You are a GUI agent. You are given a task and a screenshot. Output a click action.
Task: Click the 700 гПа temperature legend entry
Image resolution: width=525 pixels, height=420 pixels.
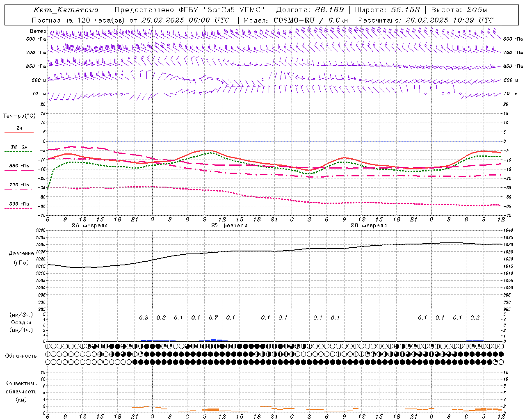click(x=19, y=185)
